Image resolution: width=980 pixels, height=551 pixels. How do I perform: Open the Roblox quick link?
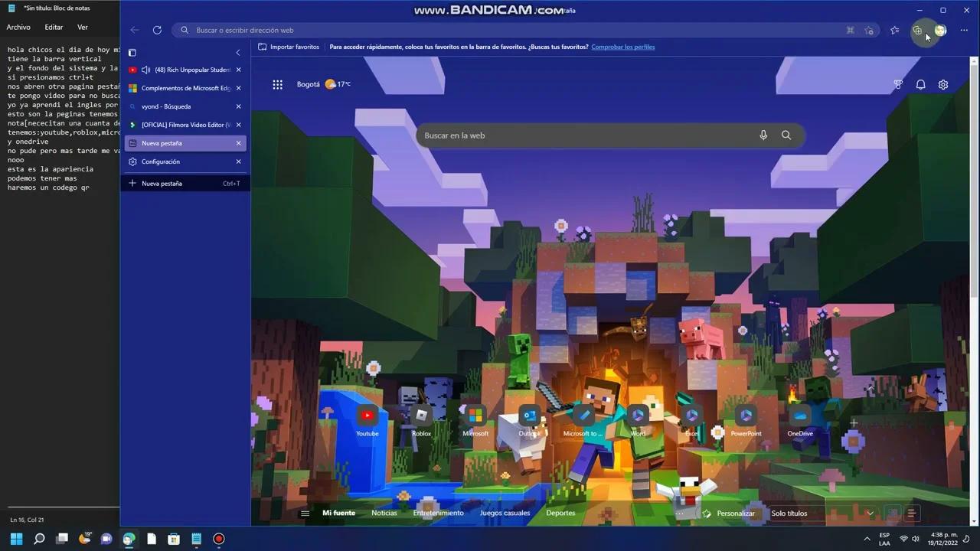click(x=421, y=421)
